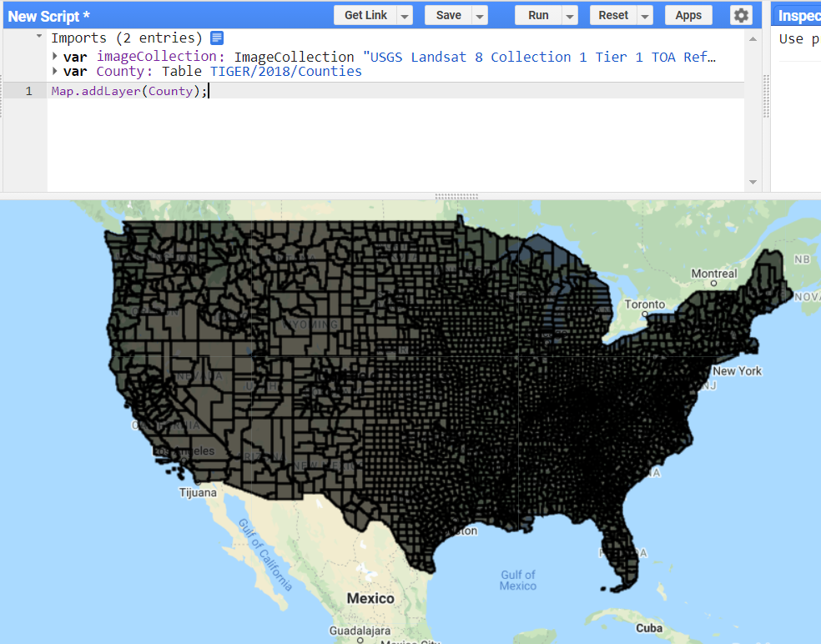
Task: Open the Apps button
Action: tap(688, 15)
